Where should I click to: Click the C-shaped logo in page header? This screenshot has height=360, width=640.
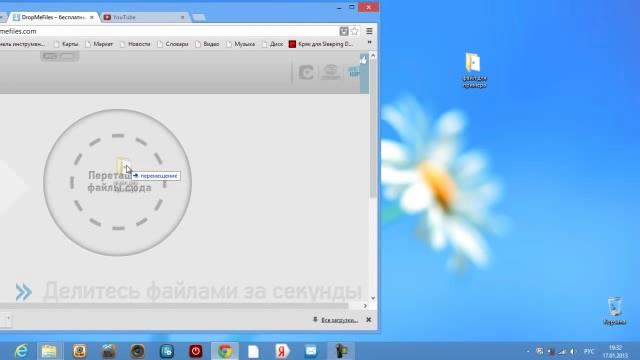pos(306,73)
